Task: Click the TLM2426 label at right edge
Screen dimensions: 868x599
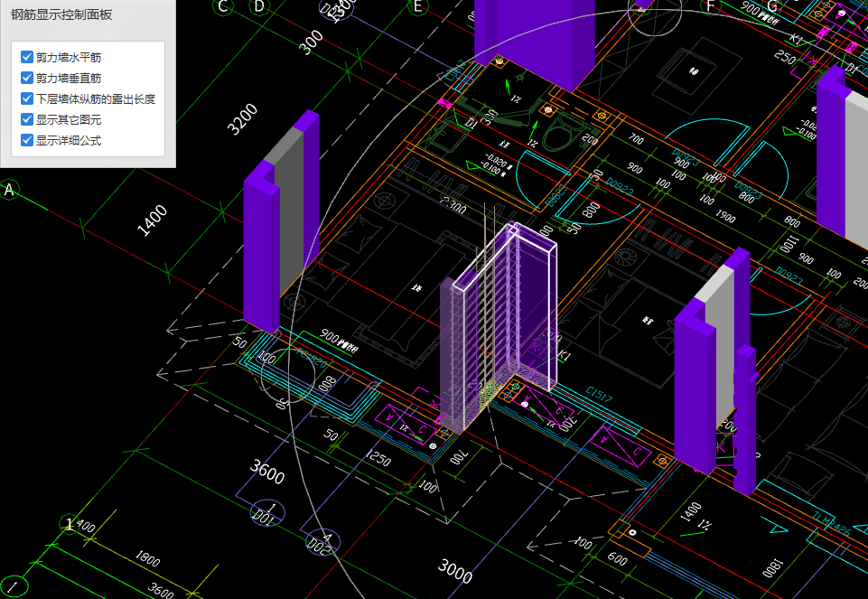Action: [831, 524]
